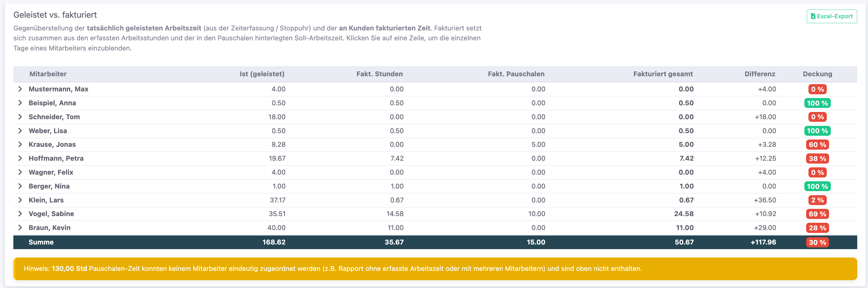This screenshot has width=868, height=288.
Task: Click the 28 % coverage badge
Action: [817, 228]
